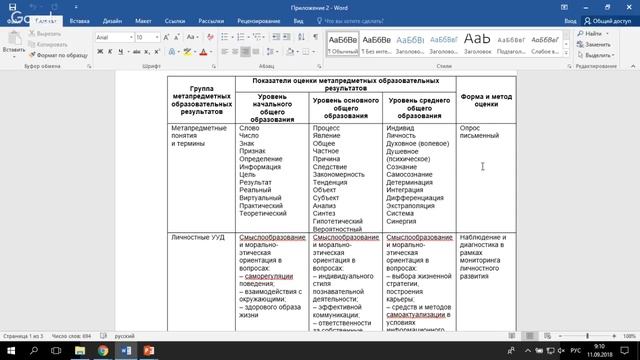Screen dimensions: 640x360
Task: Switch to the Ссылки tab
Action: 175,21
